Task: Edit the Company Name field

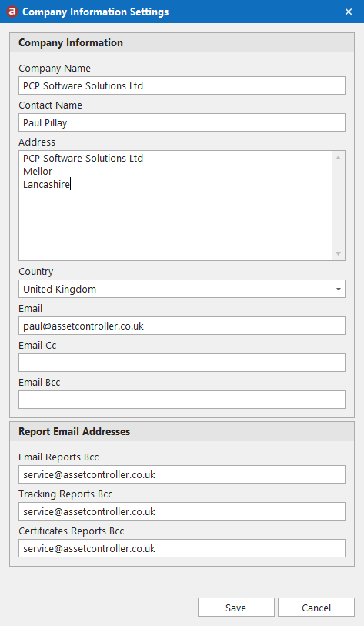Action: [x=182, y=85]
